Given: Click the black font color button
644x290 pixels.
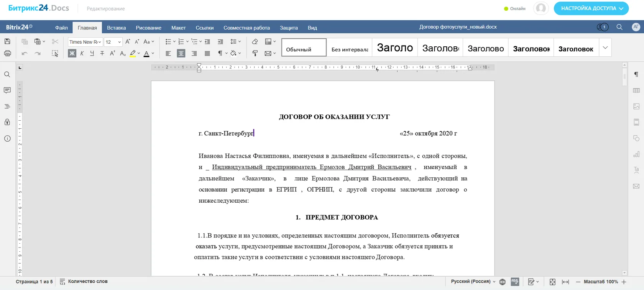Looking at the screenshot, I should (146, 53).
